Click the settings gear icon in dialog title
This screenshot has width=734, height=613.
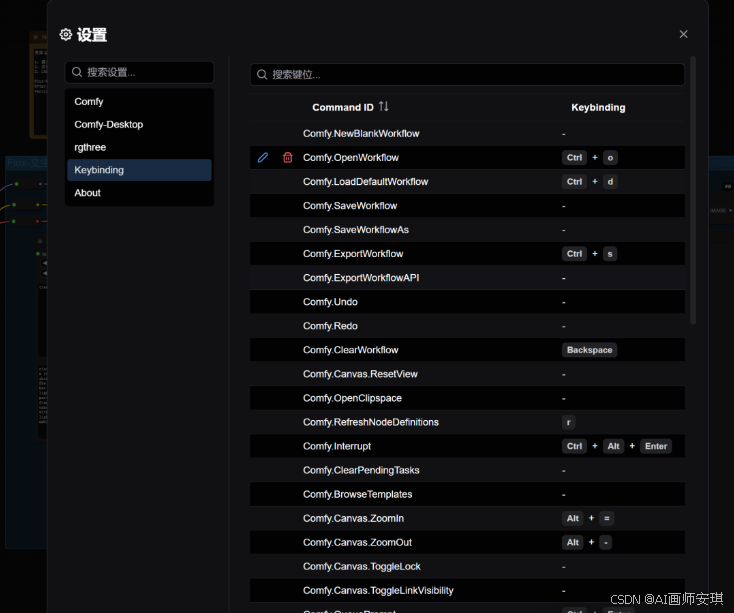[x=66, y=35]
